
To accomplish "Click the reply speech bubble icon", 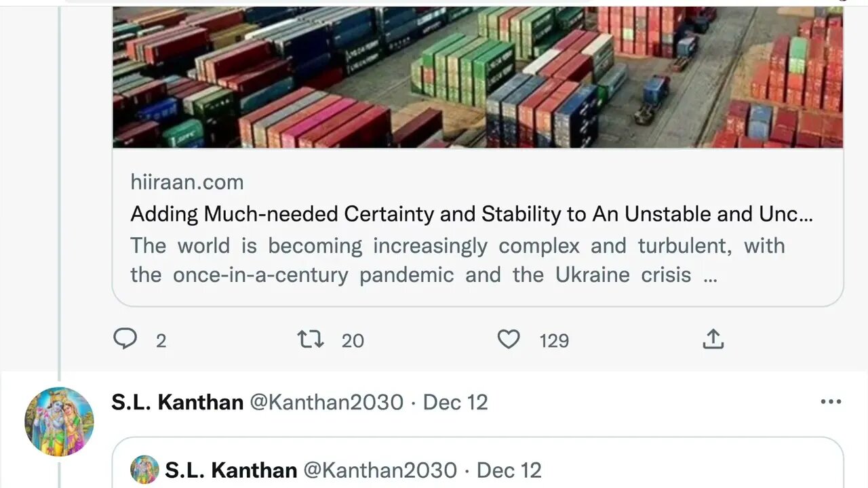I will (125, 339).
